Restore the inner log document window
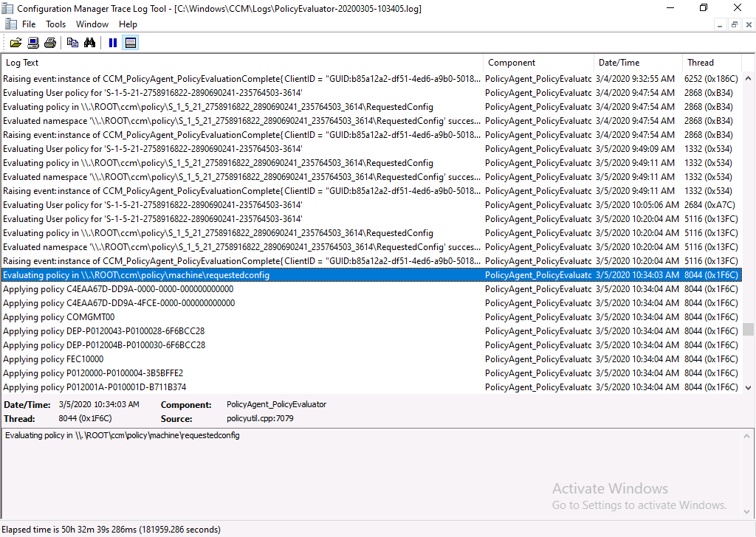This screenshot has height=537, width=756. (x=735, y=24)
